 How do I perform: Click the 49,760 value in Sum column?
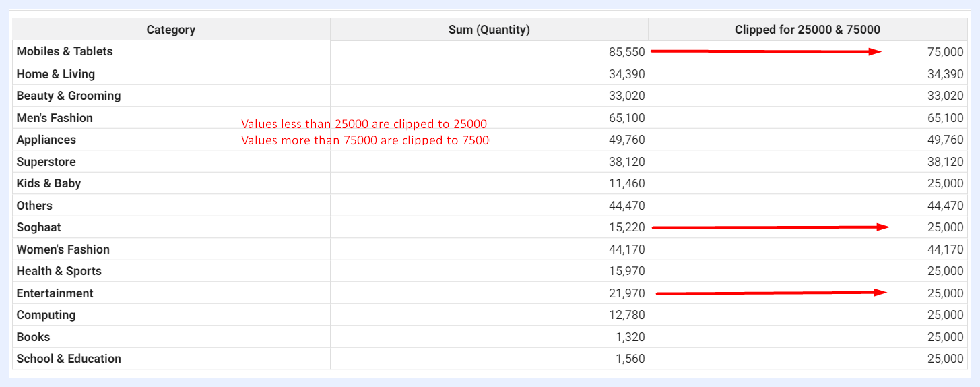[626, 140]
